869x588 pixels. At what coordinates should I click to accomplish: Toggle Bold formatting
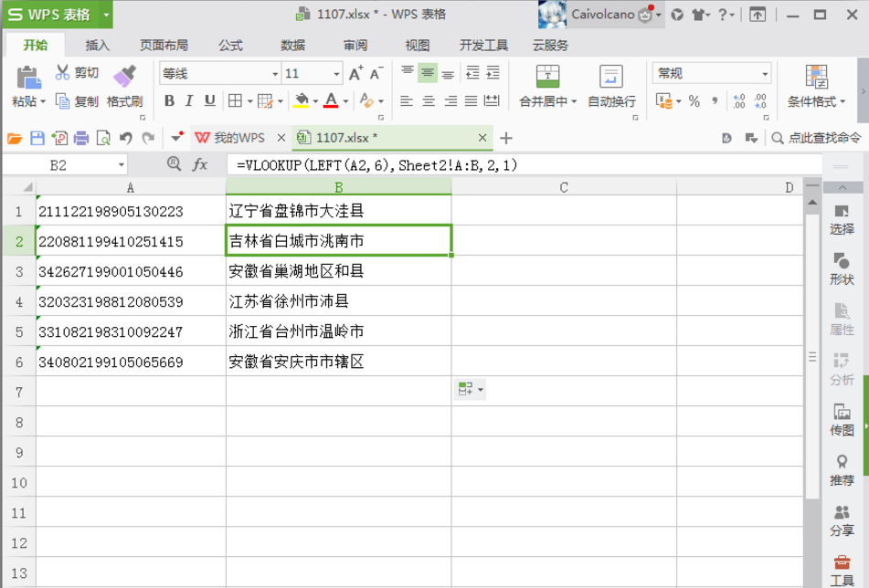[170, 100]
